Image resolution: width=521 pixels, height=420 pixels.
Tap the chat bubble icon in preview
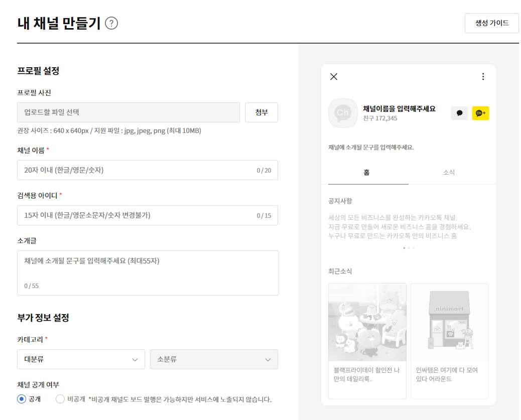460,113
